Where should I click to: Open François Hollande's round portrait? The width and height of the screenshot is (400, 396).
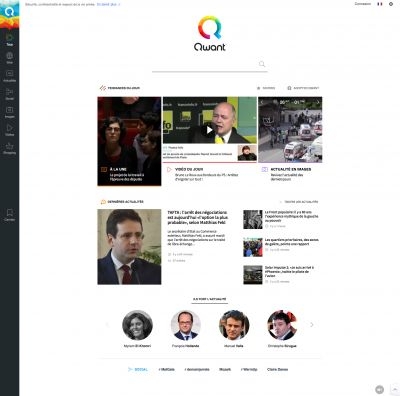[186, 325]
